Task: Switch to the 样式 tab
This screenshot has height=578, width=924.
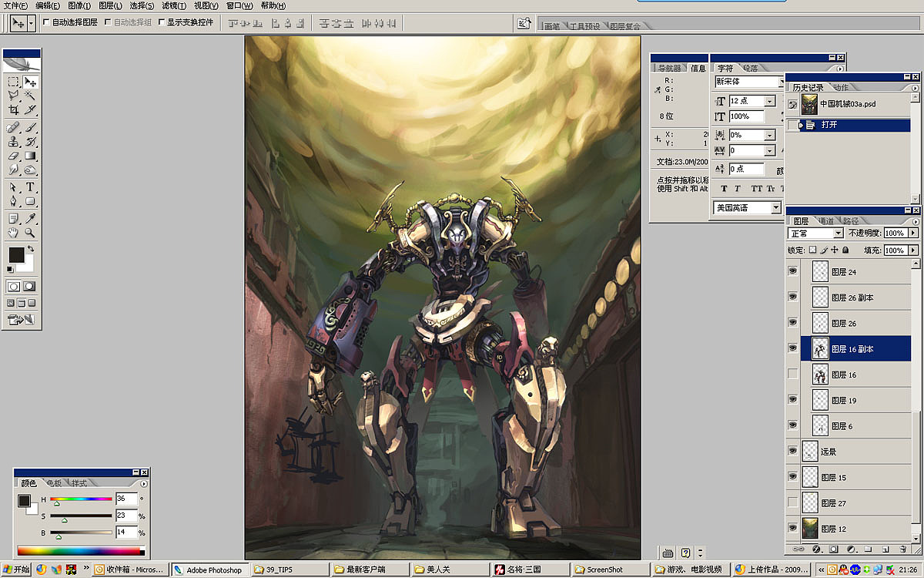Action: point(79,483)
